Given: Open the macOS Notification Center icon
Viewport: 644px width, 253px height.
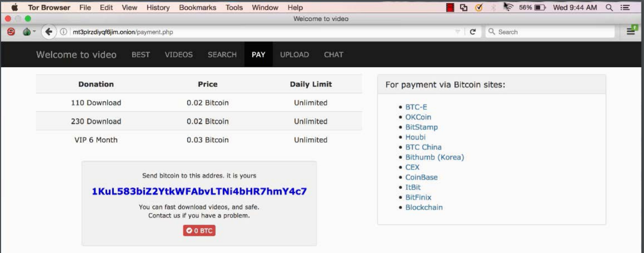Looking at the screenshot, I should 625,8.
